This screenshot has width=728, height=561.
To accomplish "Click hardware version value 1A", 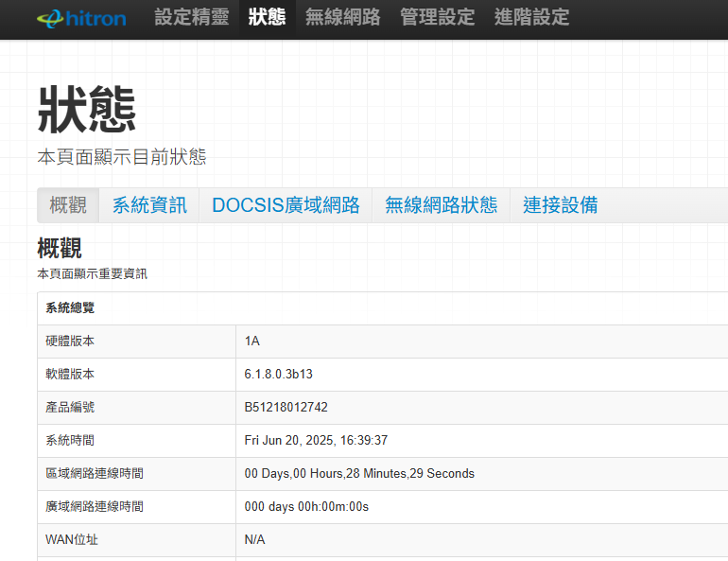I will [x=252, y=342].
